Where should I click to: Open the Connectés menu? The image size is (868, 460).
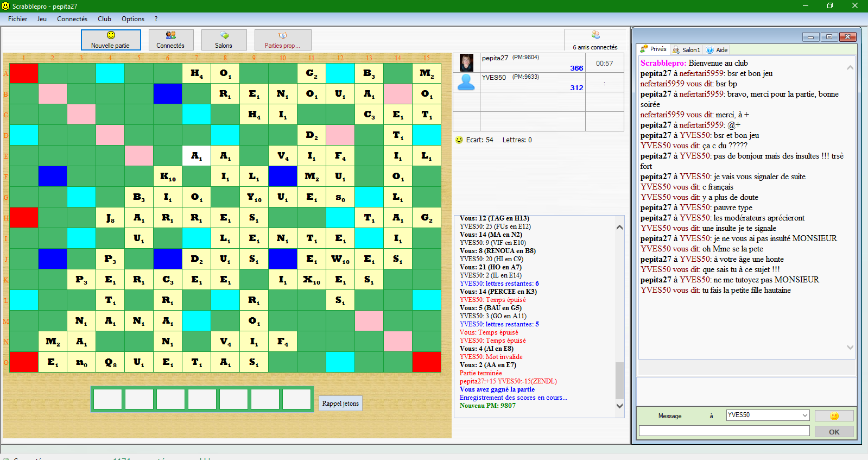tap(72, 18)
